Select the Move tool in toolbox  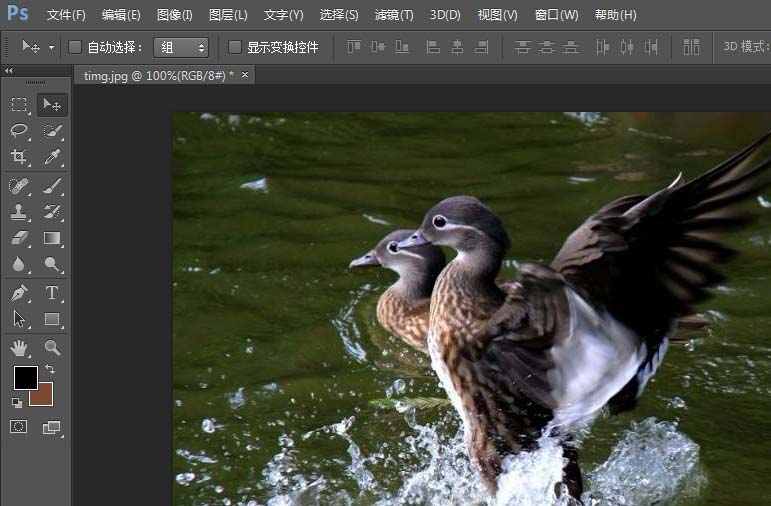(52, 104)
